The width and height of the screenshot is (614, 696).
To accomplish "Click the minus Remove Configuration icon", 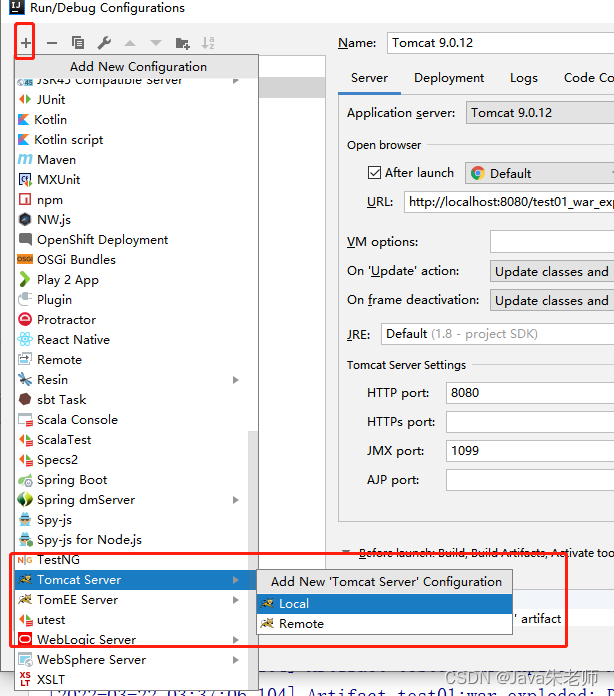I will 52,43.
